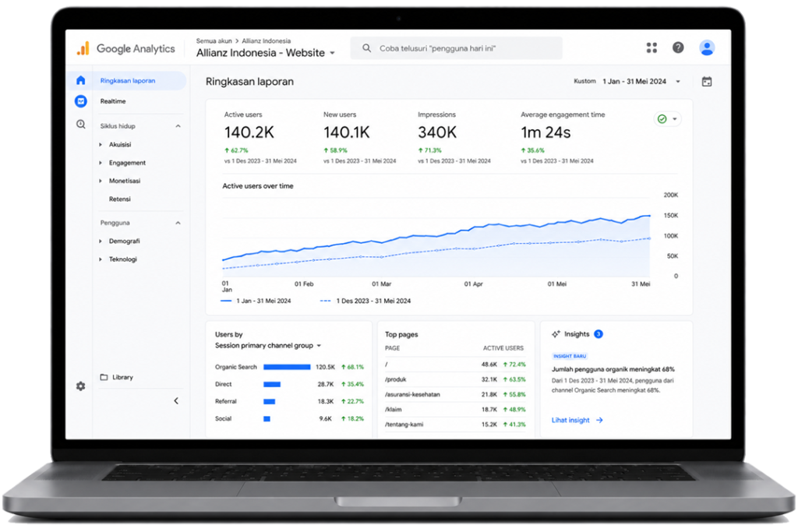This screenshot has height=532, width=798.
Task: Click the 1 Des 2023 dashed line legend
Action: click(365, 301)
